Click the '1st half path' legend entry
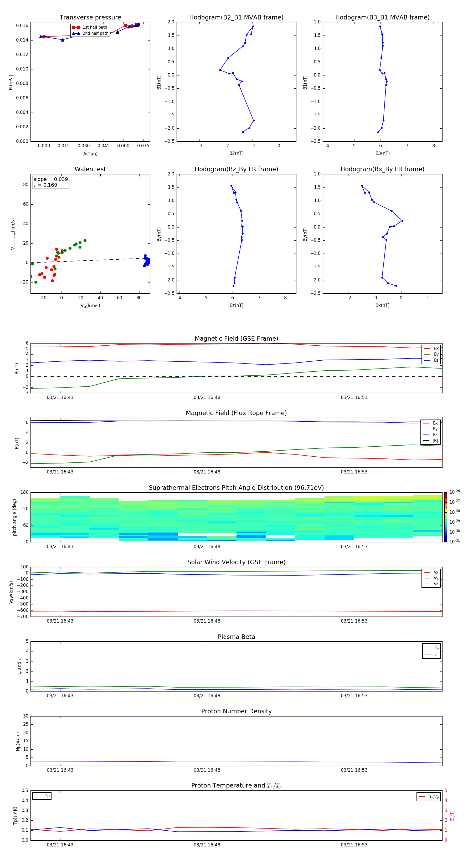This screenshot has height=868, width=473. [90, 27]
